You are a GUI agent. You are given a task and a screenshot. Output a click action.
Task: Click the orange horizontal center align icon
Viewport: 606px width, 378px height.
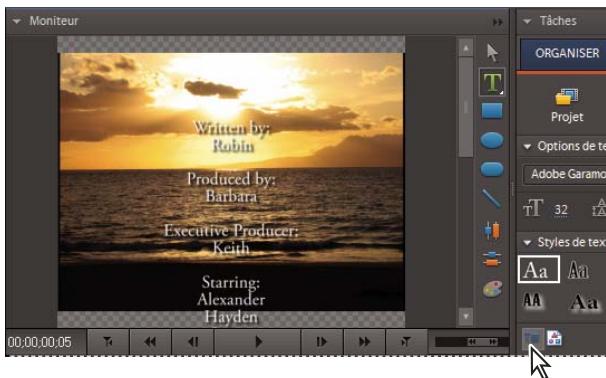click(492, 259)
